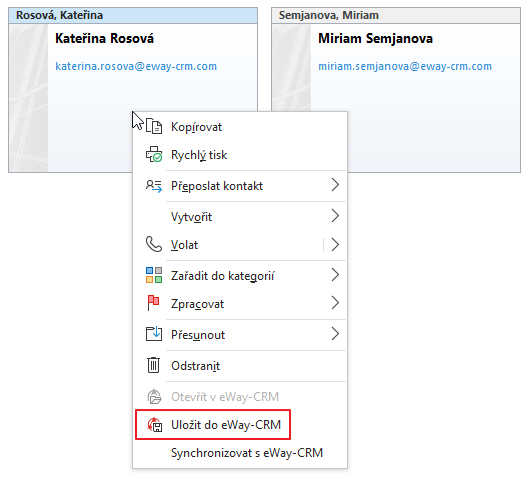Click the Uložit do eWay-CRM save icon
Image resolution: width=531 pixels, height=487 pixels.
tap(155, 425)
